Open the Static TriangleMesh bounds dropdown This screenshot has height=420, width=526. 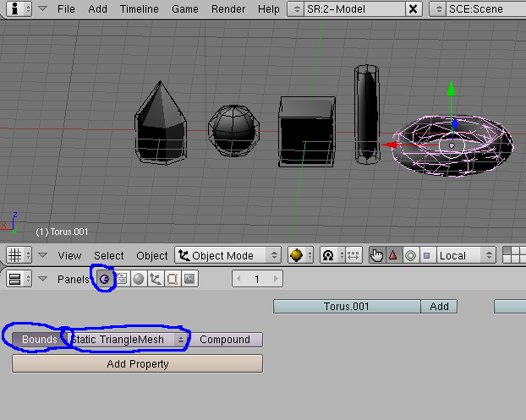pos(129,339)
